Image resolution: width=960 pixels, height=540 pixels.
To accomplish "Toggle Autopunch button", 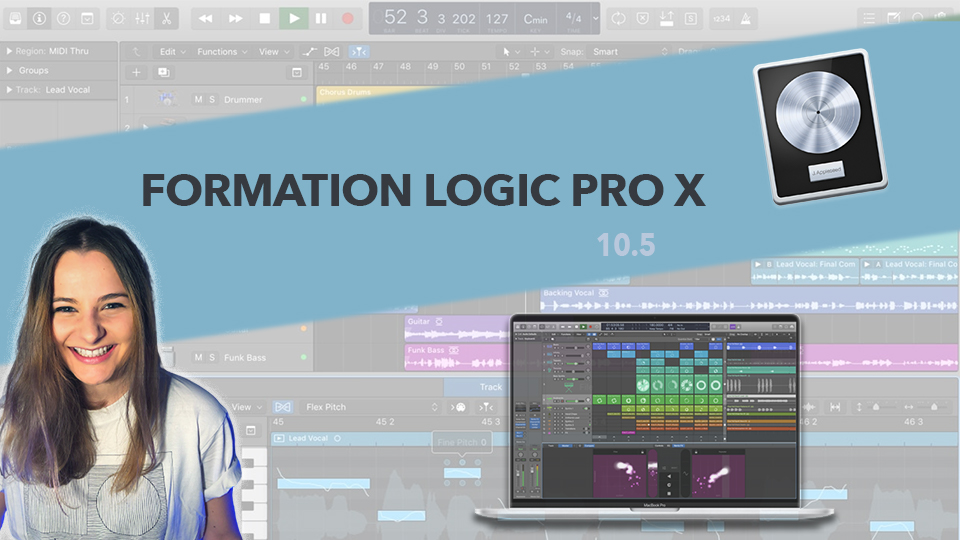I will pyautogui.click(x=667, y=18).
